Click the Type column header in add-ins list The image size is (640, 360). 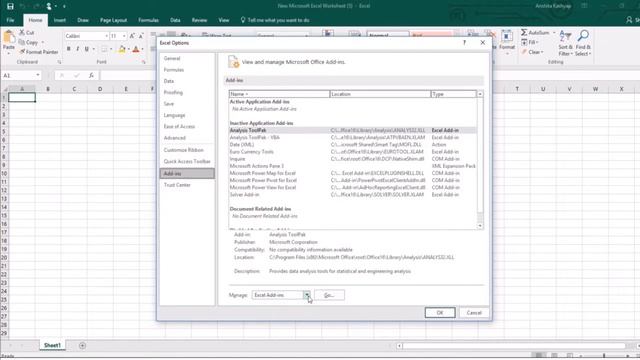453,94
